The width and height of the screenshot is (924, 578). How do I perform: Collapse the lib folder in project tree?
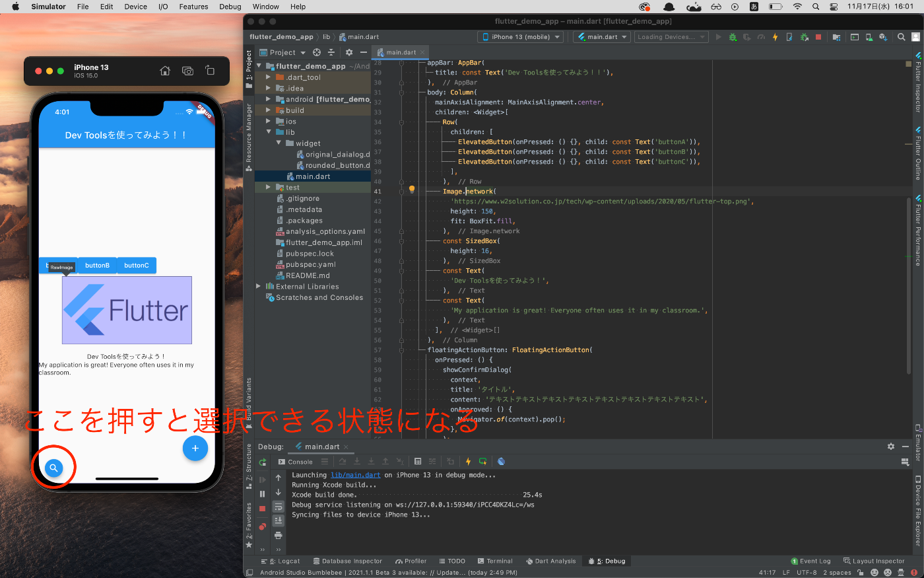[x=269, y=132]
